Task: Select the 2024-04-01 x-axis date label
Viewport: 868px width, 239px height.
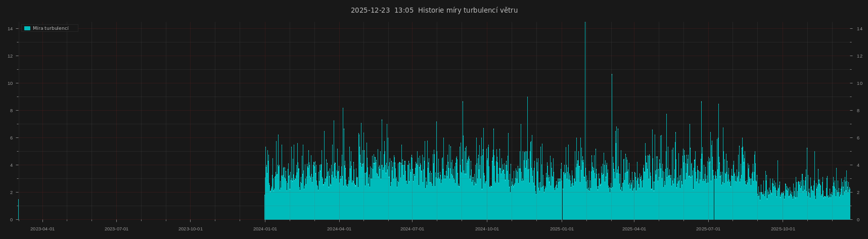Action: (339, 229)
